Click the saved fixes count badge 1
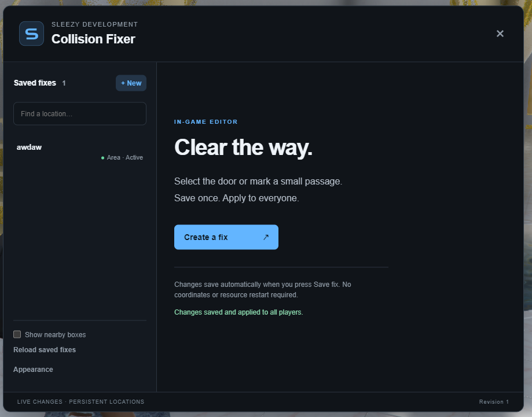532x417 pixels. [64, 83]
